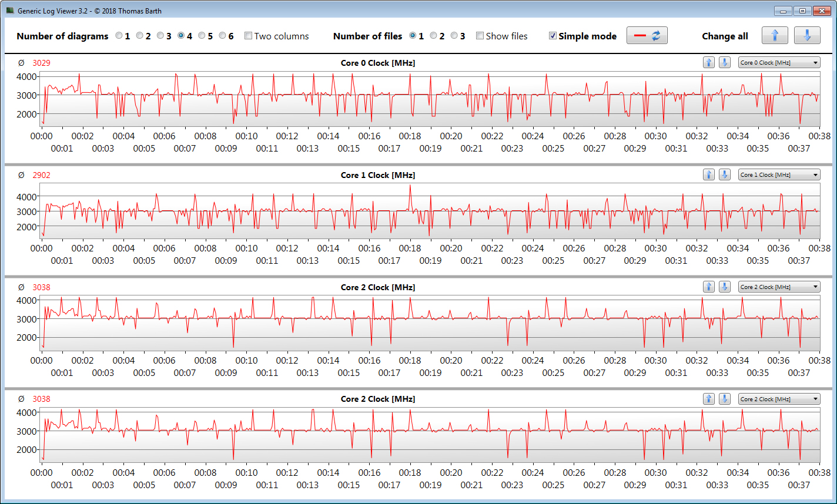
Task: Click up arrow for Core 1 Clock diagram
Action: click(x=709, y=174)
